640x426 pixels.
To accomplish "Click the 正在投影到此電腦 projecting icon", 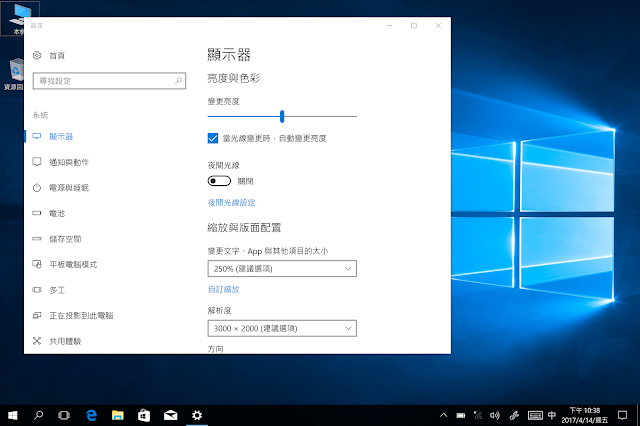I will [x=37, y=315].
